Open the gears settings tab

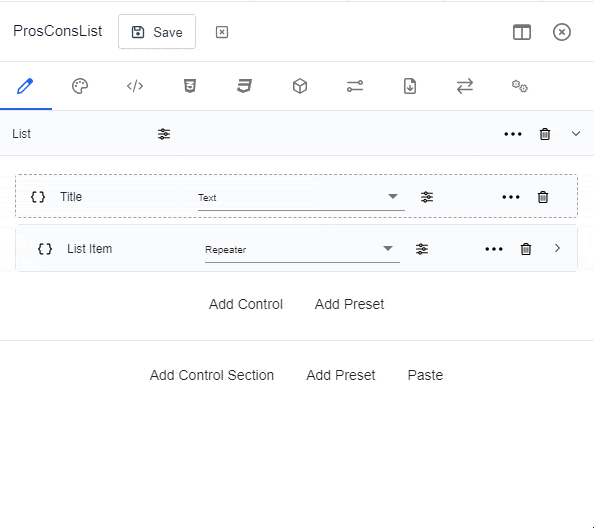[519, 86]
